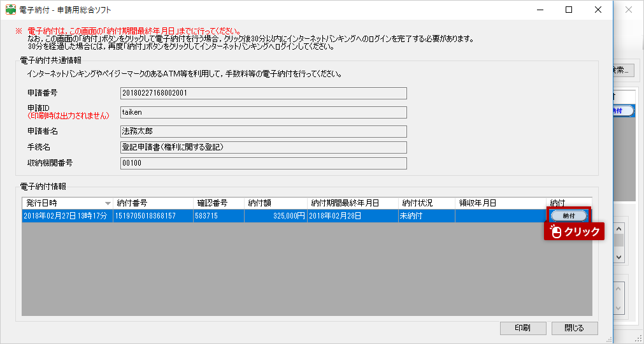Click the scroll-down arrow in the background window
This screenshot has height=344, width=644.
coord(619,257)
